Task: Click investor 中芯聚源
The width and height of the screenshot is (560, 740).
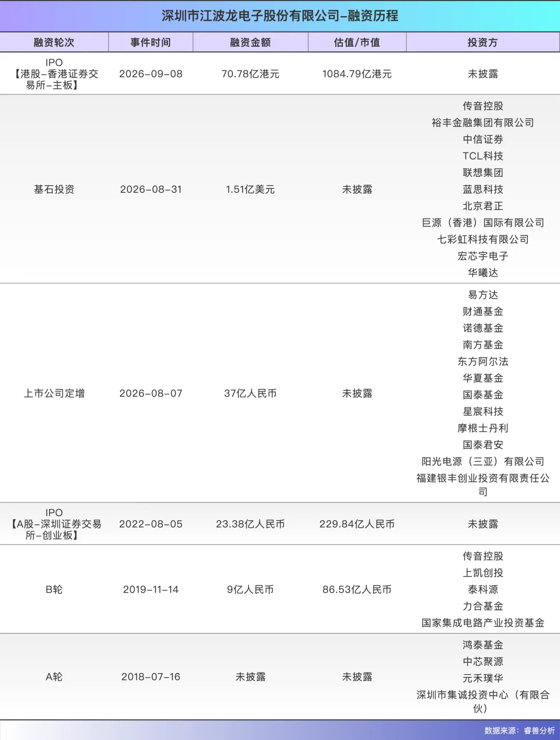Action: point(483,661)
